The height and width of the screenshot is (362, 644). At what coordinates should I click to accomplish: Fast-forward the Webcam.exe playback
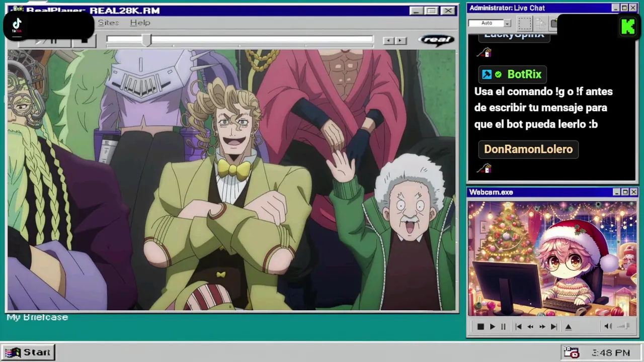point(542,327)
